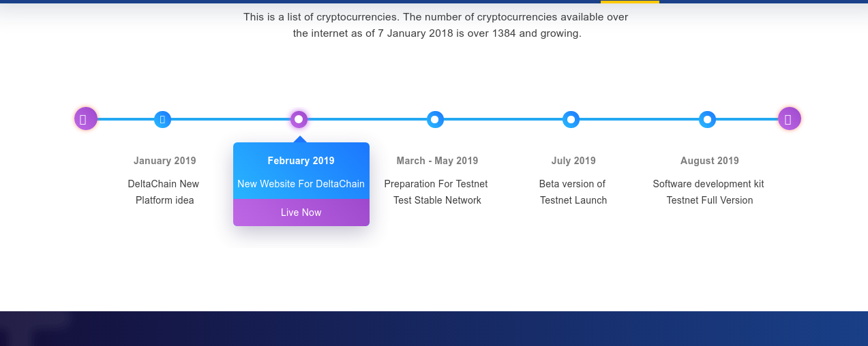Image resolution: width=868 pixels, height=346 pixels.
Task: Click the yellow active indicator in the top bar
Action: pos(630,2)
